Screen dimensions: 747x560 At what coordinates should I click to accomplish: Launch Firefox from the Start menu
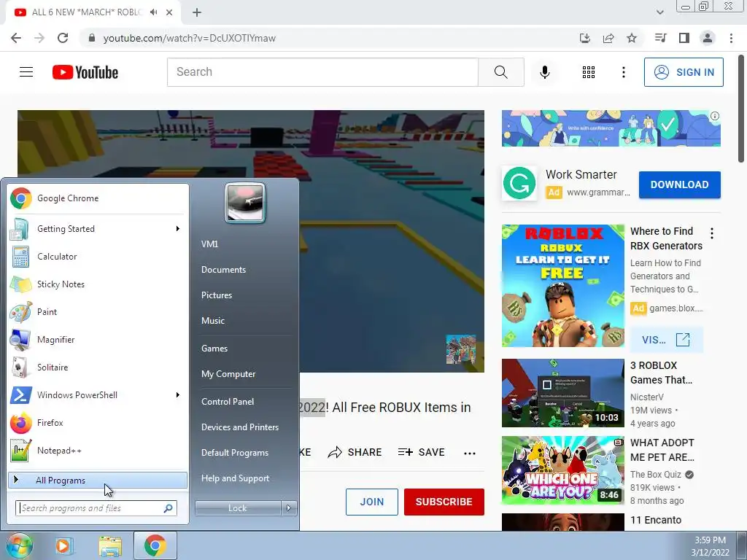[x=97, y=423]
